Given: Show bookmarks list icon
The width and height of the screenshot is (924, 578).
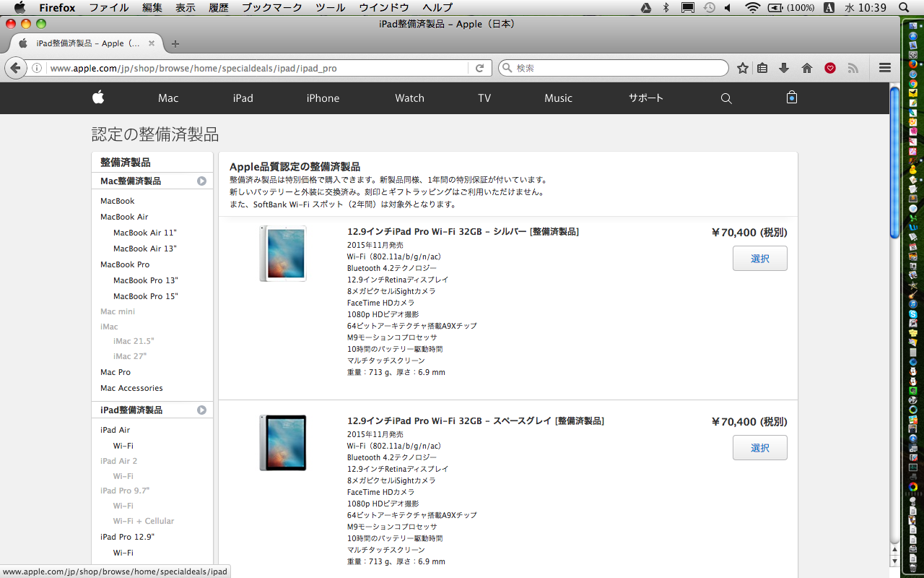Looking at the screenshot, I should pos(762,68).
